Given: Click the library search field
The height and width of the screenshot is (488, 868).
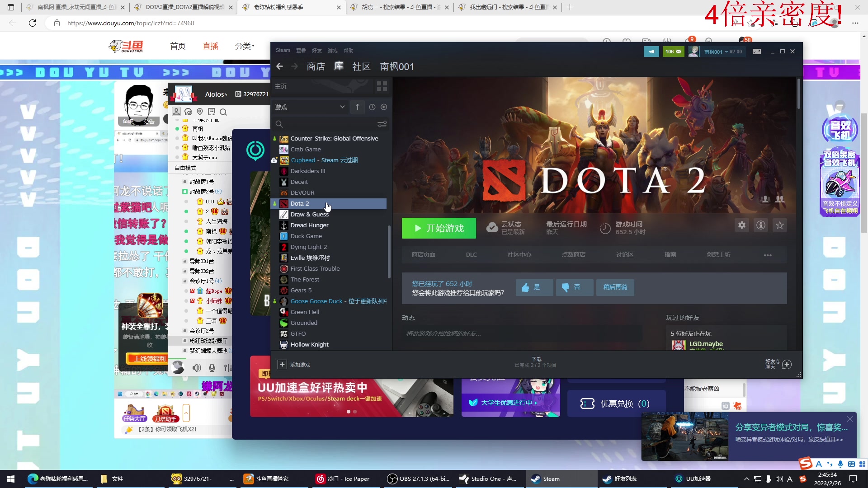Looking at the screenshot, I should click(325, 124).
